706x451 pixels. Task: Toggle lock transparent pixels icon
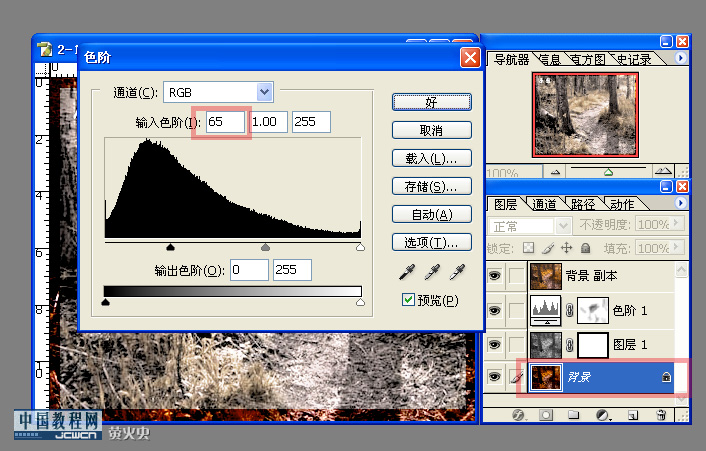(x=528, y=248)
